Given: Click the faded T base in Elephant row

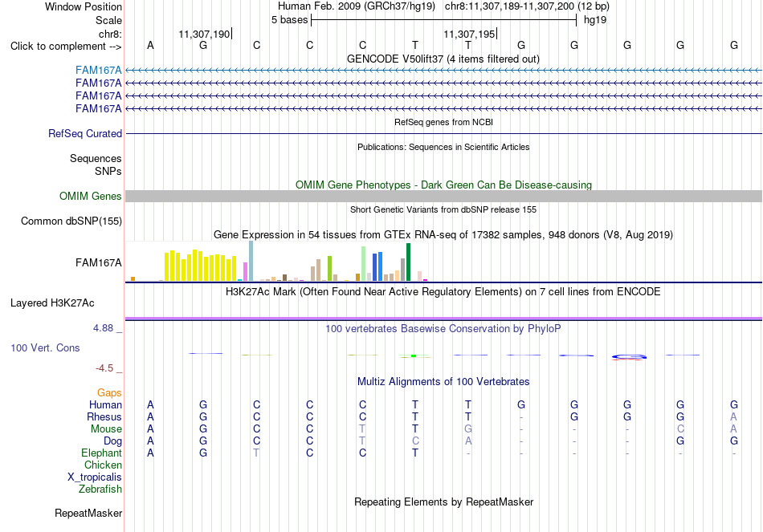Looking at the screenshot, I should 256,453.
